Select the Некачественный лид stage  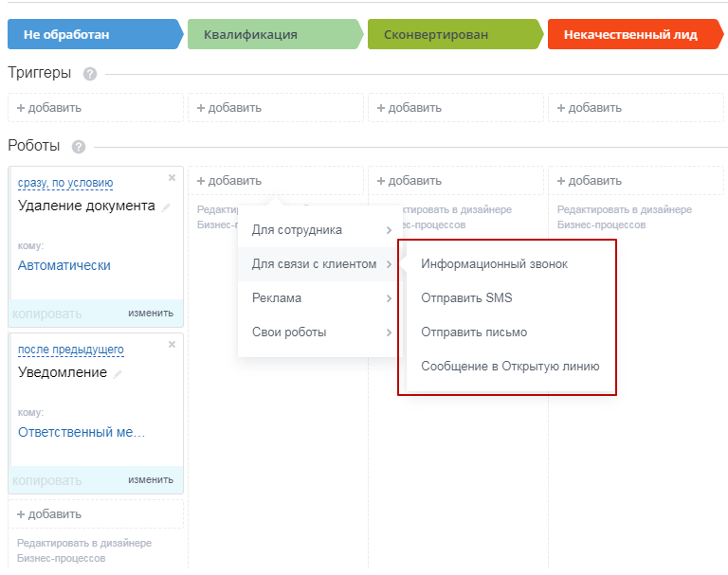633,35
